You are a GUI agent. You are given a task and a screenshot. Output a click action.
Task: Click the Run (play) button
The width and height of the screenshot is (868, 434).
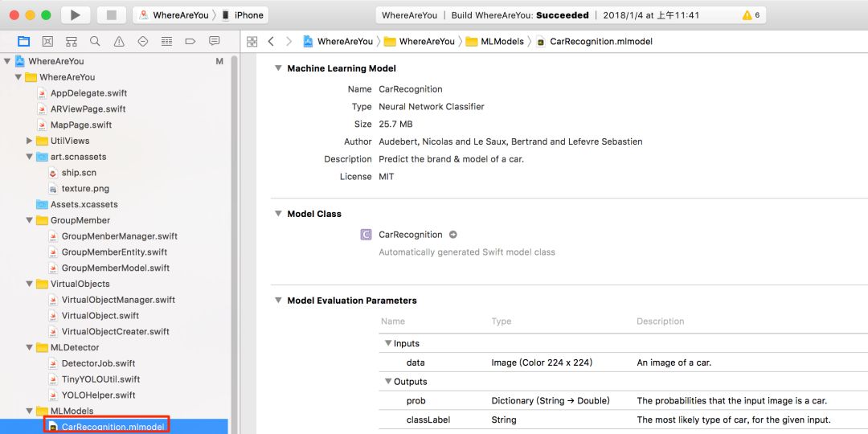tap(75, 14)
